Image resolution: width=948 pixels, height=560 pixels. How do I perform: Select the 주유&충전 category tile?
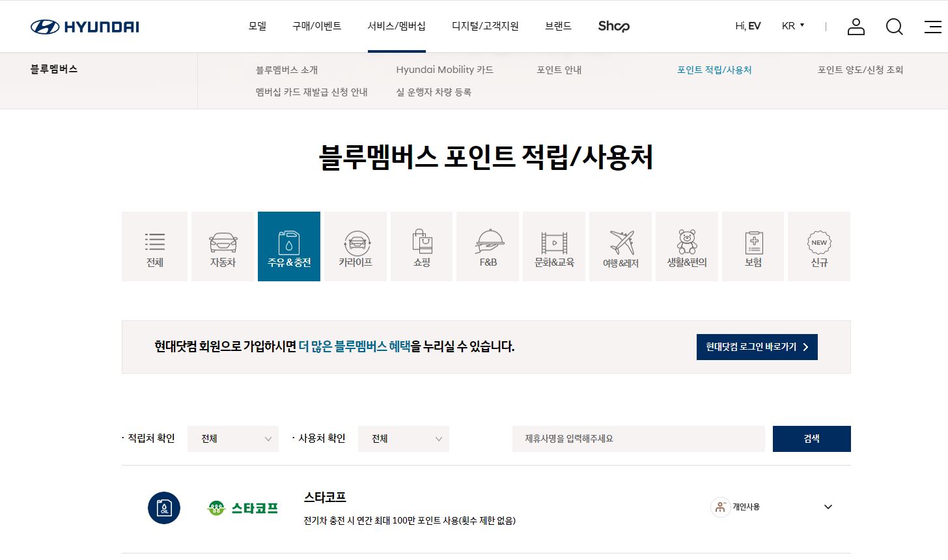point(289,246)
